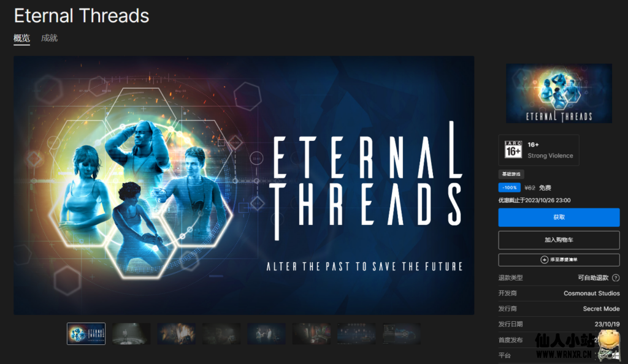Click the 添至愿望清单 button
This screenshot has width=628, height=364.
pyautogui.click(x=559, y=260)
